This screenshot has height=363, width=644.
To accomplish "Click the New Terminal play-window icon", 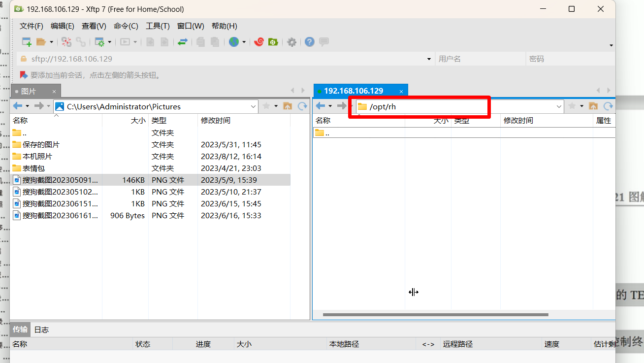I will pos(125,42).
